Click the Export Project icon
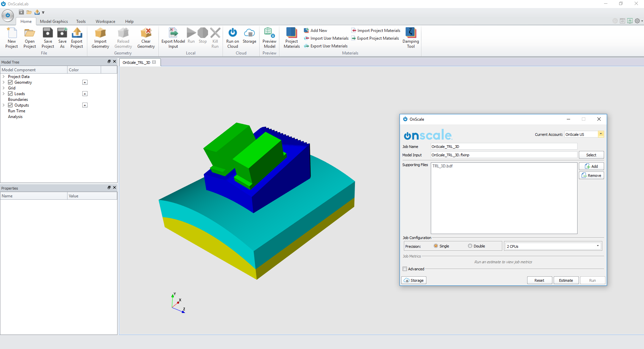 (x=77, y=33)
